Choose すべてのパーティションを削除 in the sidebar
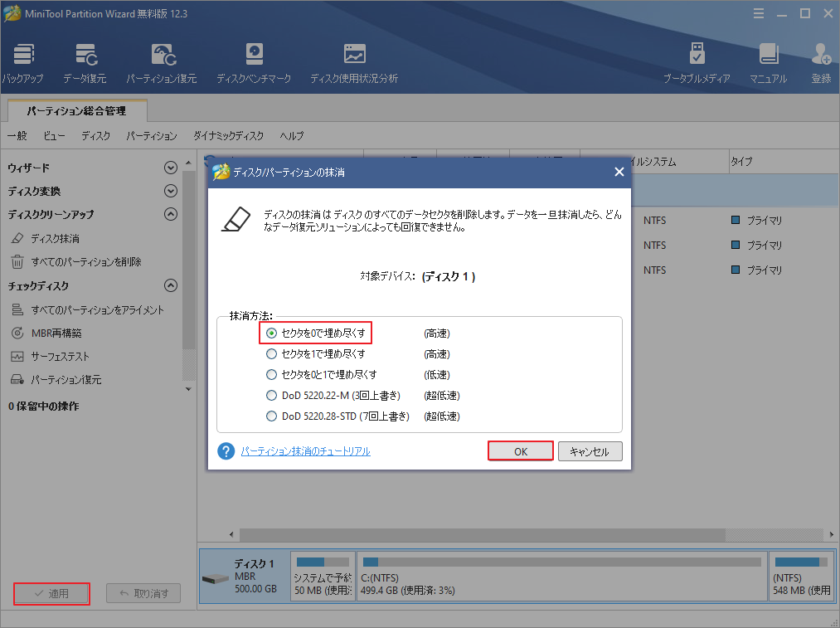This screenshot has height=628, width=840. coord(76,262)
